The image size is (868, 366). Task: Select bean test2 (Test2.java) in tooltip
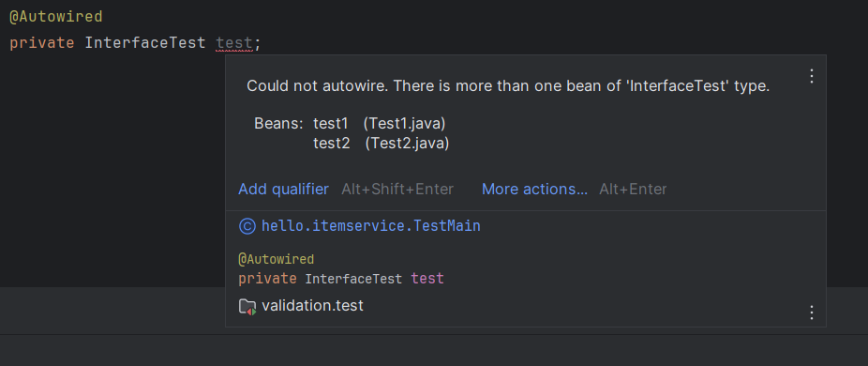(x=381, y=144)
